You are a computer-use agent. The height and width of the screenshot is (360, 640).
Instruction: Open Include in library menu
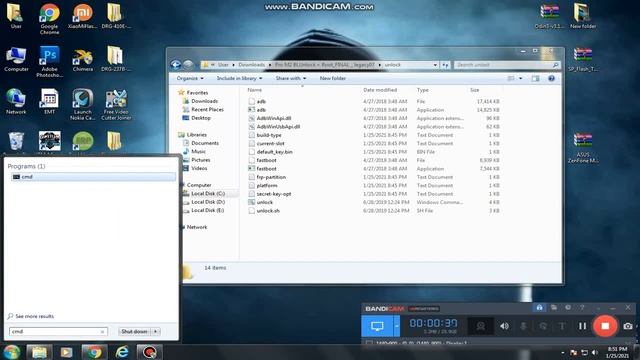click(239, 78)
